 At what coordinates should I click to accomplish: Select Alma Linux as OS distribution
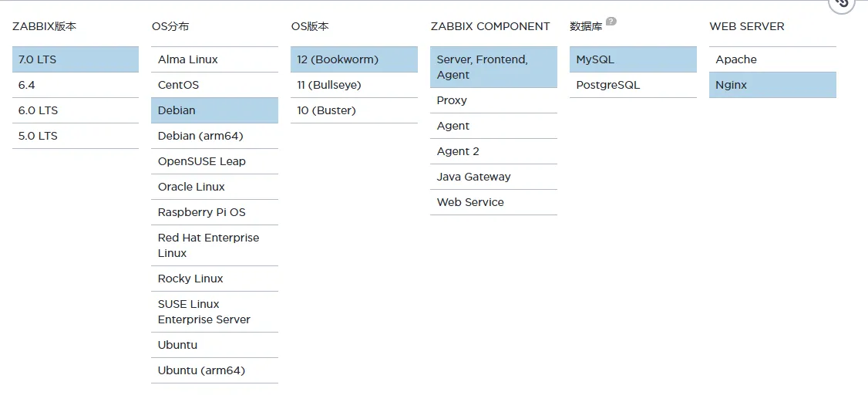[214, 59]
